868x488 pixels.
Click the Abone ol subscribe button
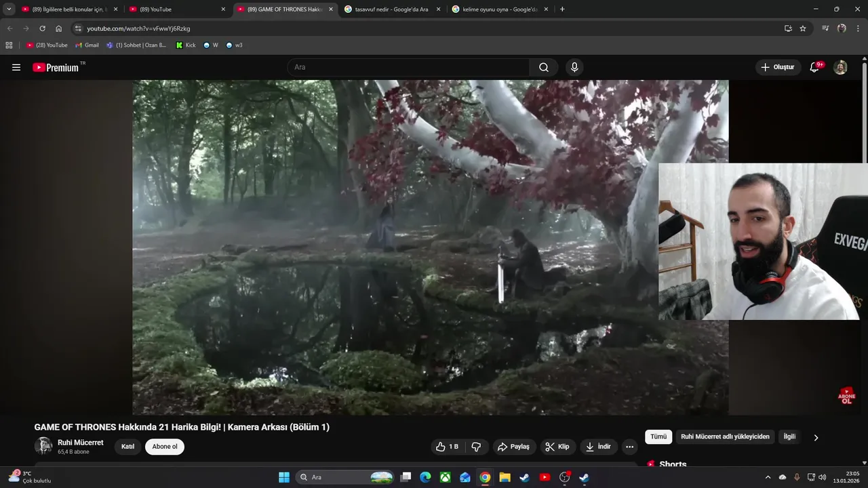point(165,447)
